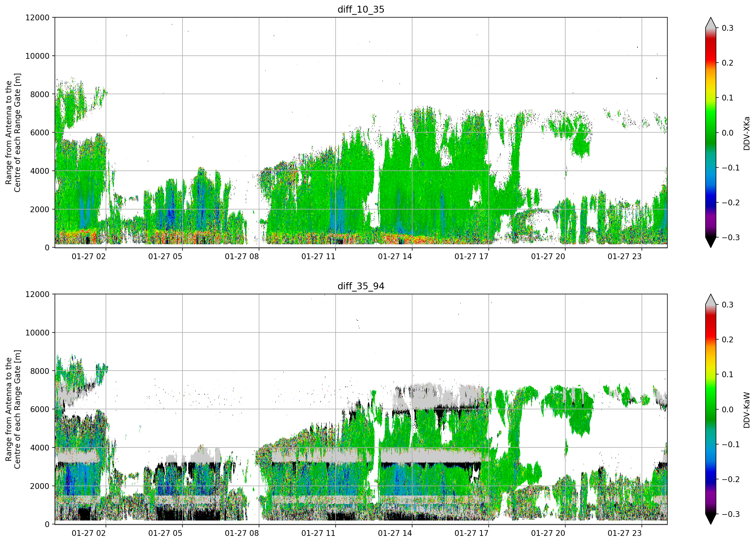Screen dimensions: 756x543
Task: Click the 0 y-tick of diff_35_94 plot
Action: pyautogui.click(x=47, y=525)
